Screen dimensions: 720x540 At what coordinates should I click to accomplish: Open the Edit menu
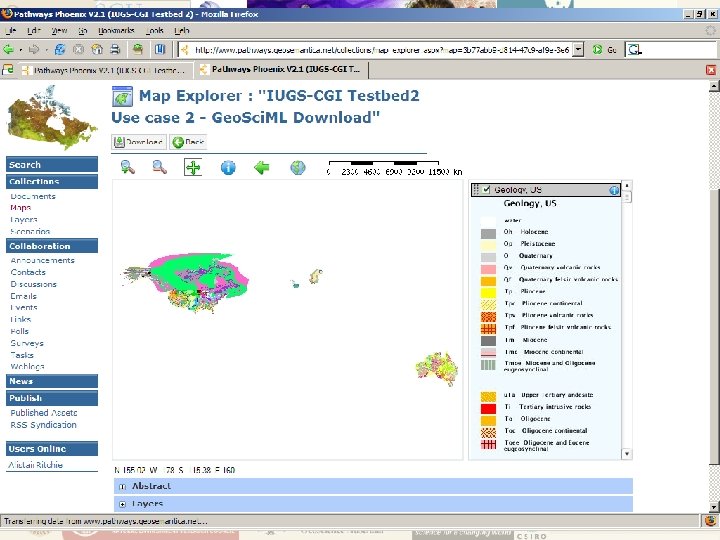[34, 31]
